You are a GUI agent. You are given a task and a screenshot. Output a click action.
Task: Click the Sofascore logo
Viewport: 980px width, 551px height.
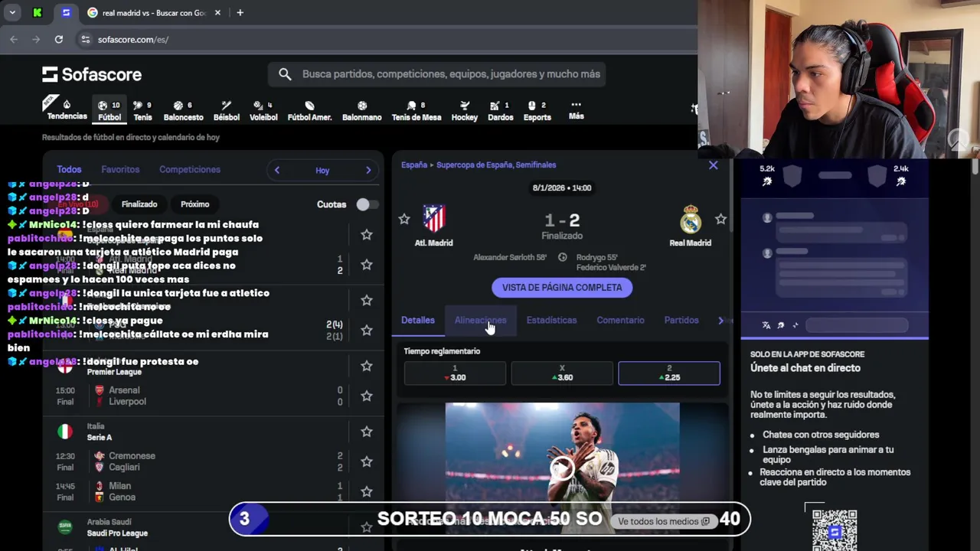coord(92,74)
